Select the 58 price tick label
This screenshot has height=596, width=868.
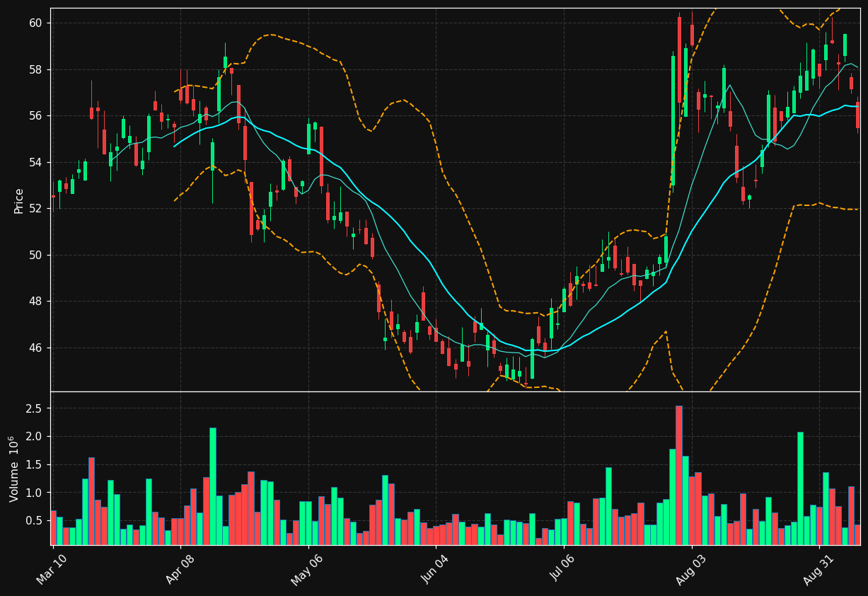pyautogui.click(x=35, y=69)
